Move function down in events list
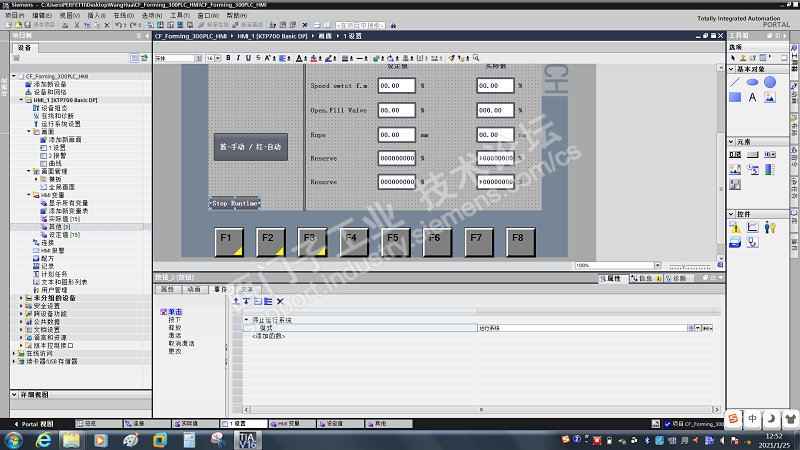 click(x=246, y=302)
